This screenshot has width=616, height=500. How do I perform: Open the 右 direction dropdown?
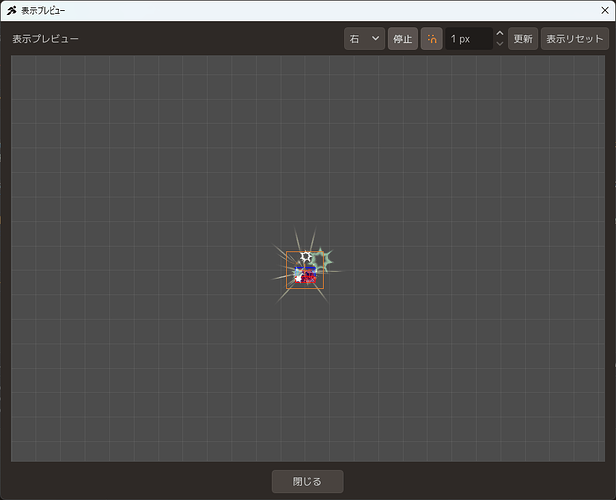point(364,38)
